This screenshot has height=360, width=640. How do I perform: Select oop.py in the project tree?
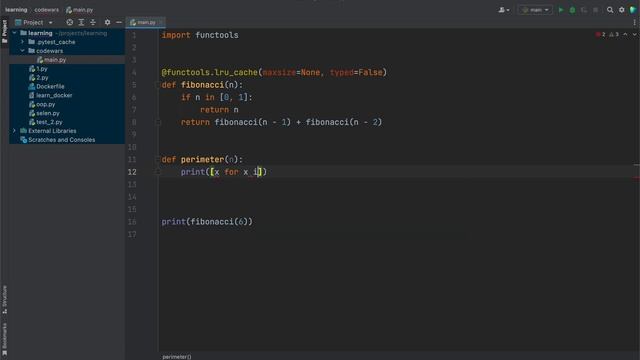[x=67, y=104]
